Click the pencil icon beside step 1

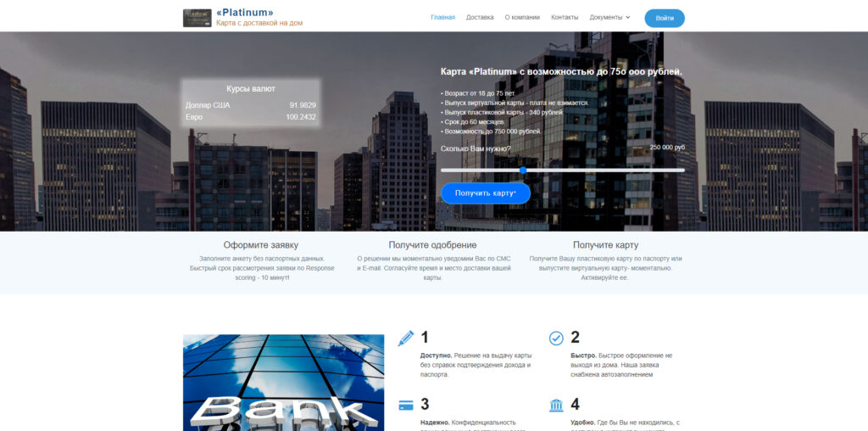406,338
